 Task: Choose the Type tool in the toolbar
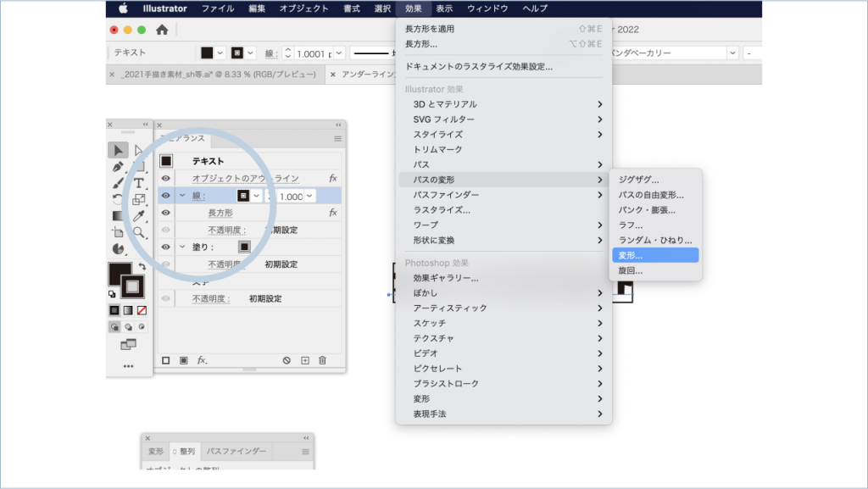[x=138, y=183]
